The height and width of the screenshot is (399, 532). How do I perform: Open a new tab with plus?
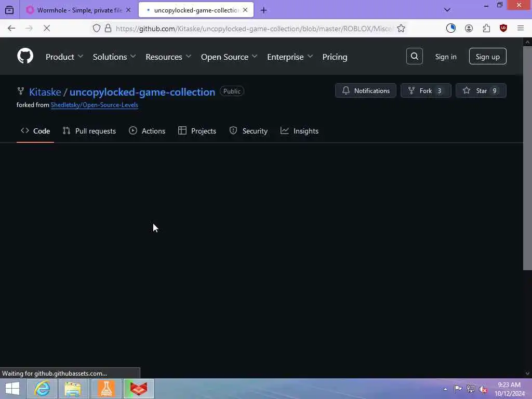point(263,10)
